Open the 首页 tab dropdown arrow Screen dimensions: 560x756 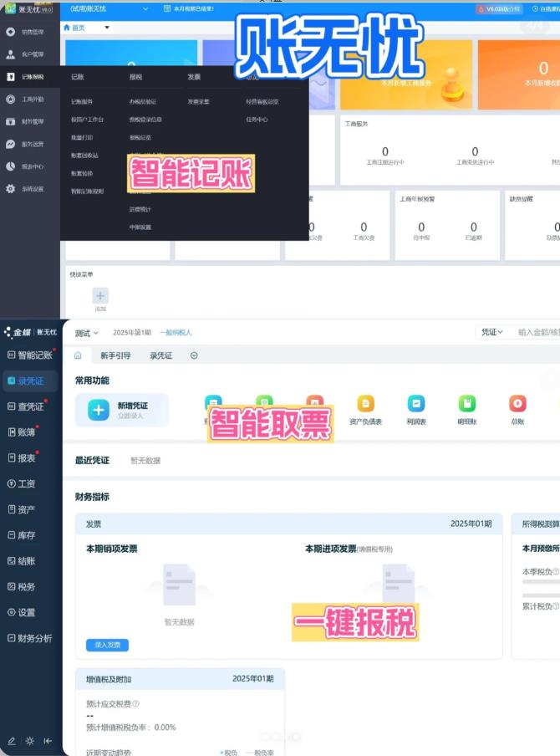[x=107, y=28]
